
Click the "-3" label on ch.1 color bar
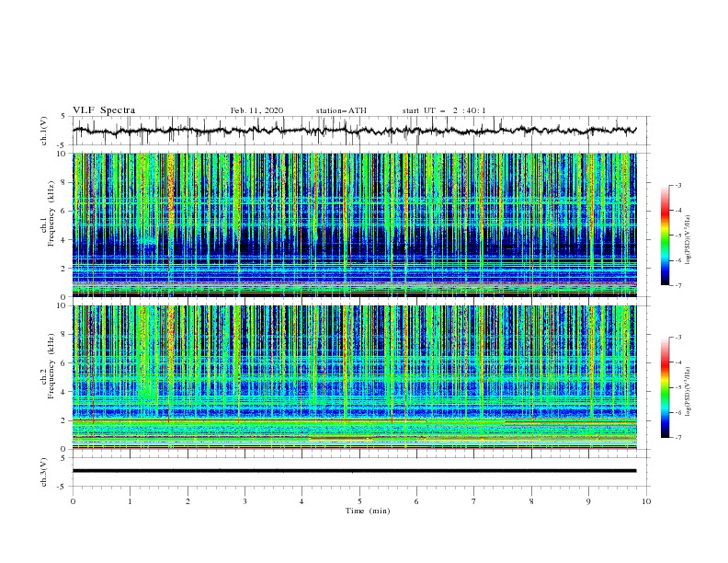click(x=677, y=185)
